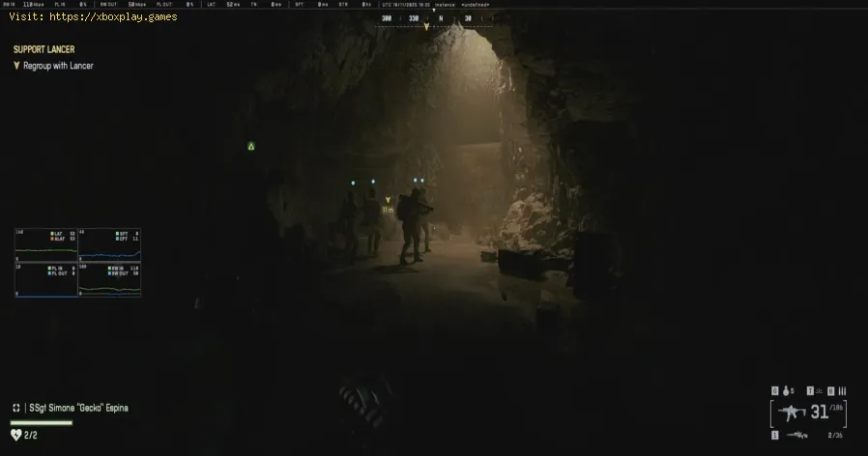Screen dimensions: 868x456
Task: Click the heart revive icon beside 2/2
Action: (x=16, y=435)
